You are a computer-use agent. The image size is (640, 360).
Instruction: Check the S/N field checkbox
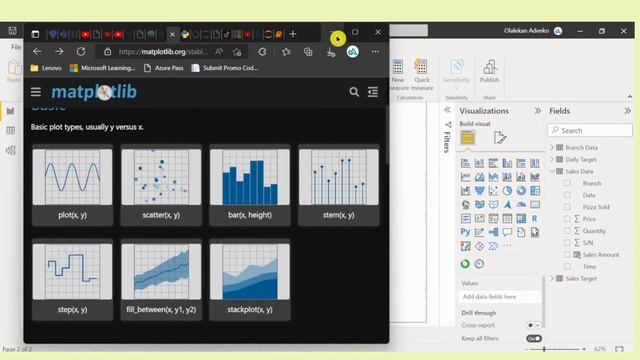(x=567, y=242)
